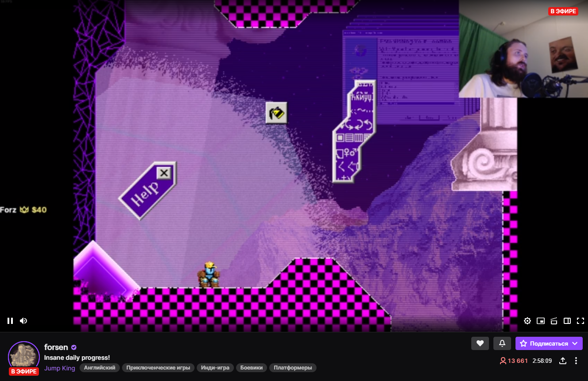Enter fullscreen using the fullscreen icon
Image resolution: width=588 pixels, height=381 pixels.
click(x=580, y=321)
